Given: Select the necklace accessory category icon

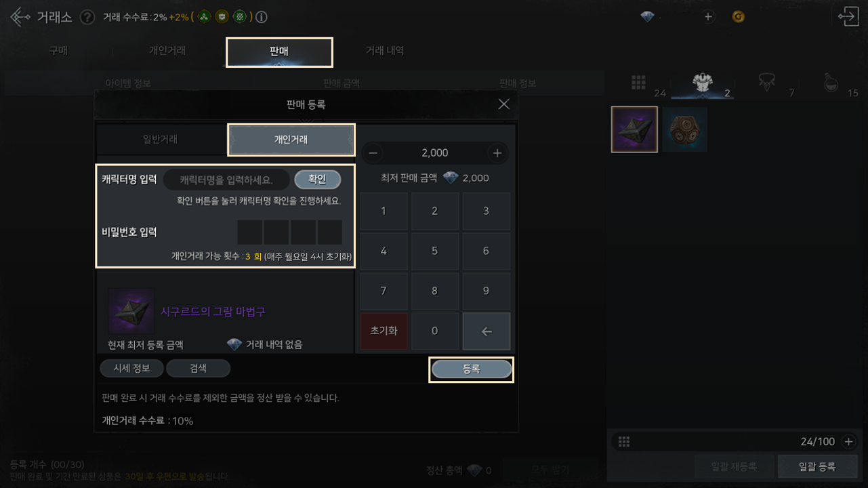Looking at the screenshot, I should [x=766, y=83].
